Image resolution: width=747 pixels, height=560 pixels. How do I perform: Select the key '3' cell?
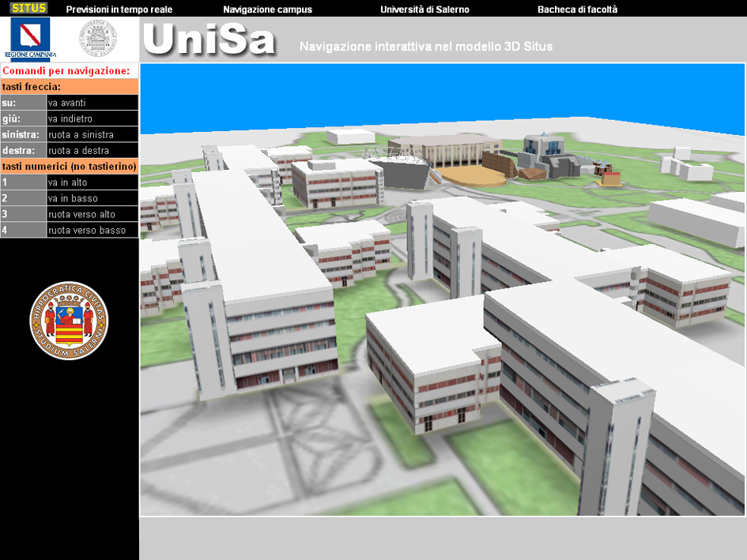(x=24, y=214)
